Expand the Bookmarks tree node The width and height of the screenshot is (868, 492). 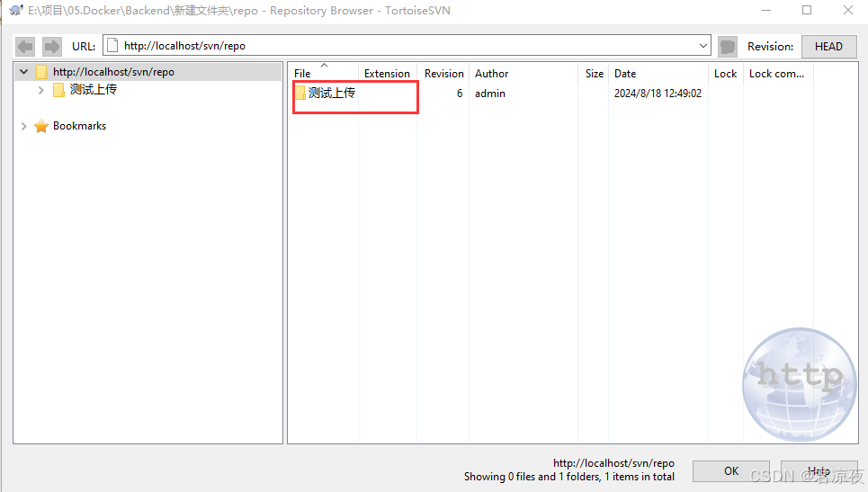pyautogui.click(x=23, y=126)
